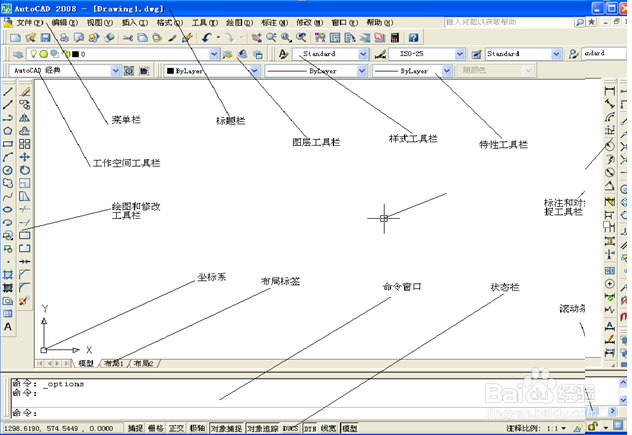Open the Layer Properties Manager icon

pos(18,54)
